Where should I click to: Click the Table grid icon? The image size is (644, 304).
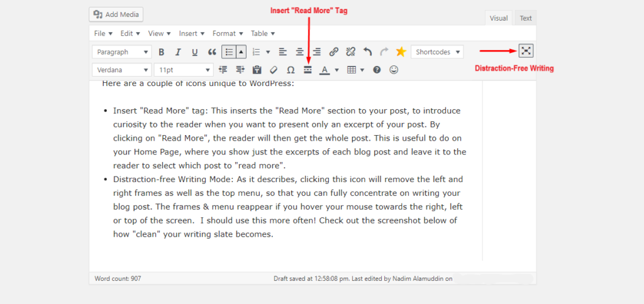[352, 70]
